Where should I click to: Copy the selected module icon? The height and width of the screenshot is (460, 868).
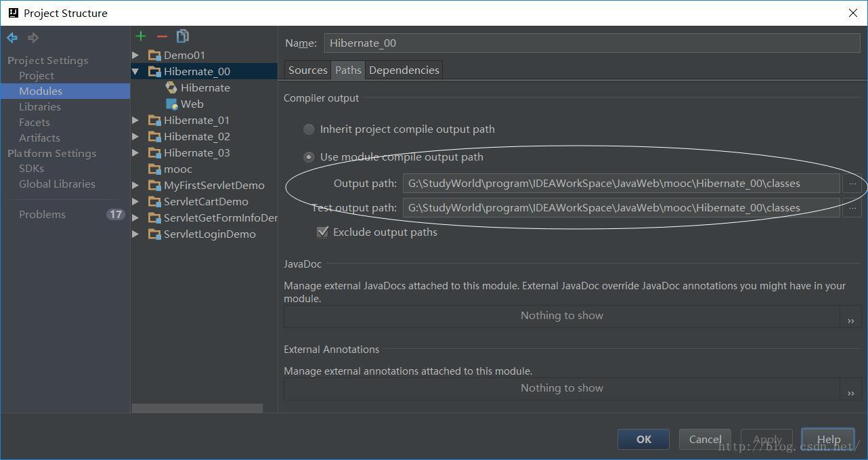click(183, 36)
